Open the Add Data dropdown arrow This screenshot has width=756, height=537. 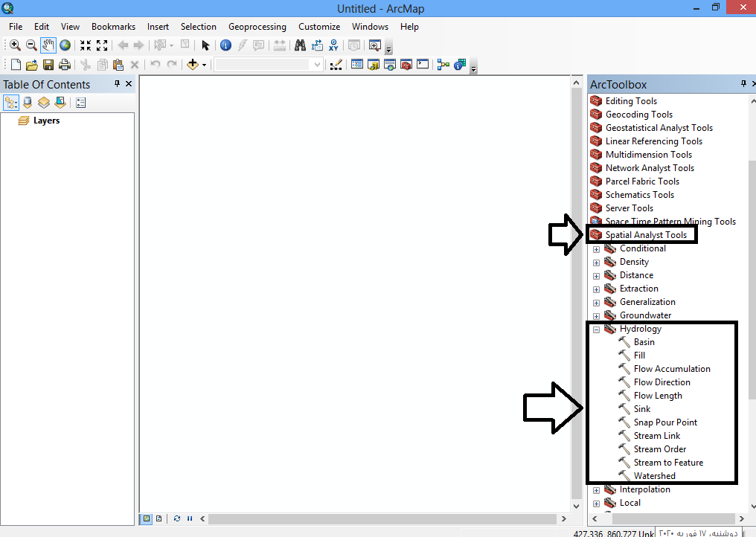(x=205, y=65)
